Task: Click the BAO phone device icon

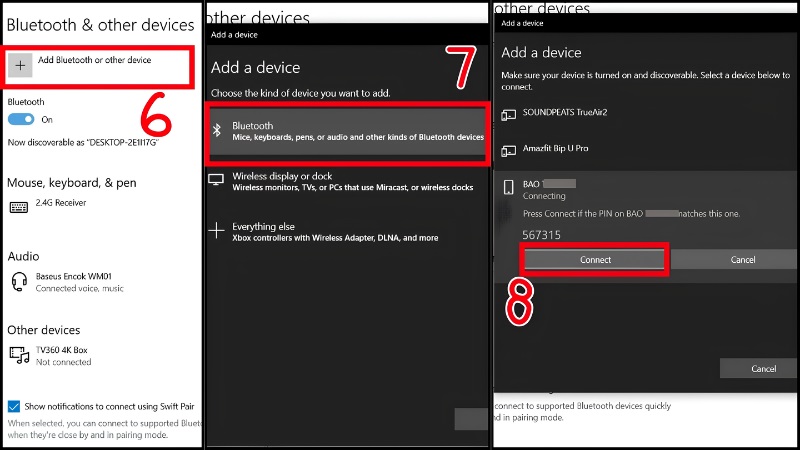Action: pyautogui.click(x=508, y=187)
